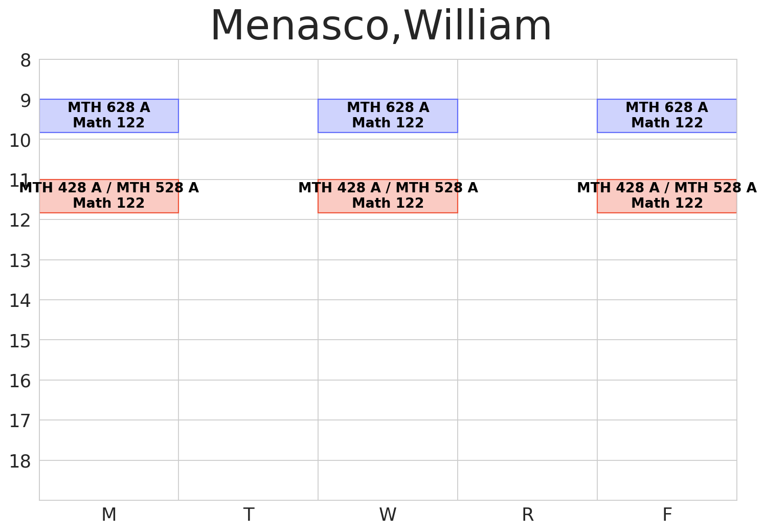Click the 10 hour axis label
765x532 pixels.
[20, 141]
